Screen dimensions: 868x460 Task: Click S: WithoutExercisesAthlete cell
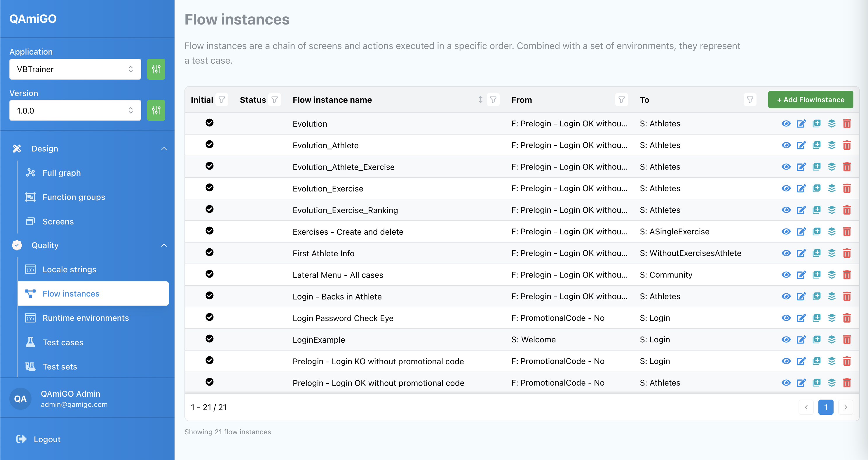[x=691, y=253]
